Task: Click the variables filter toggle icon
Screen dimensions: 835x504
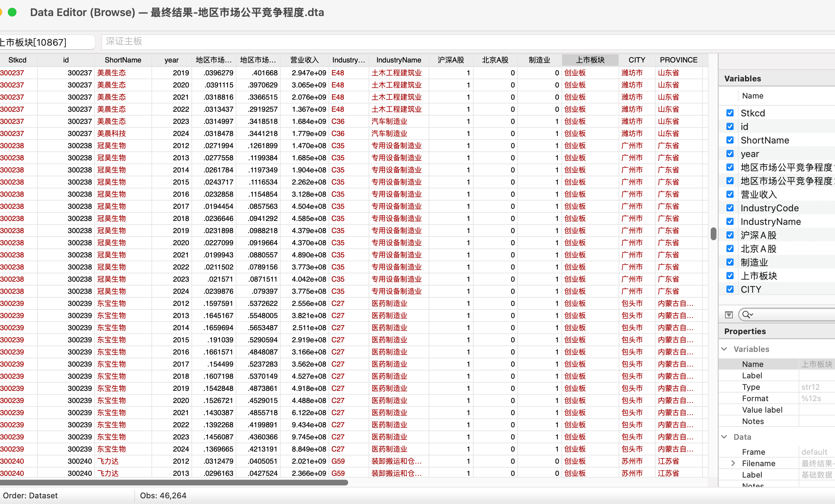Action: pos(729,314)
